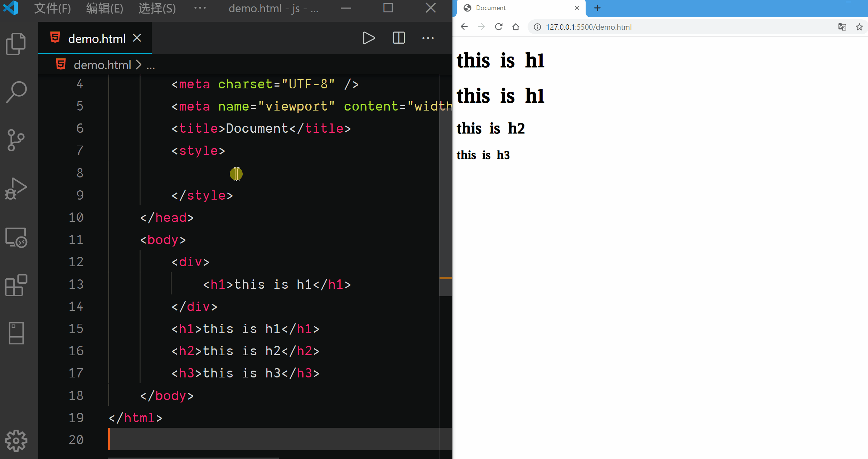Open the Explorer files icon
Viewport: 868px width, 459px height.
[x=16, y=44]
